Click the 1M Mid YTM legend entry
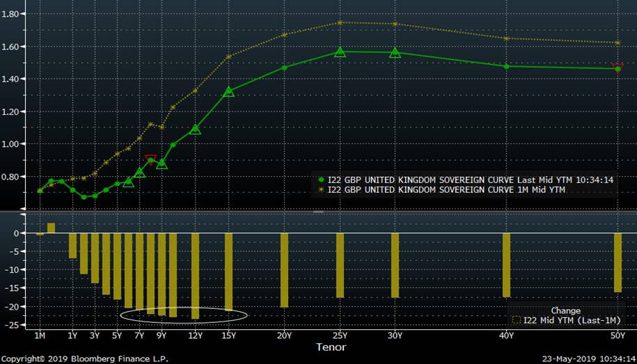 pyautogui.click(x=441, y=190)
